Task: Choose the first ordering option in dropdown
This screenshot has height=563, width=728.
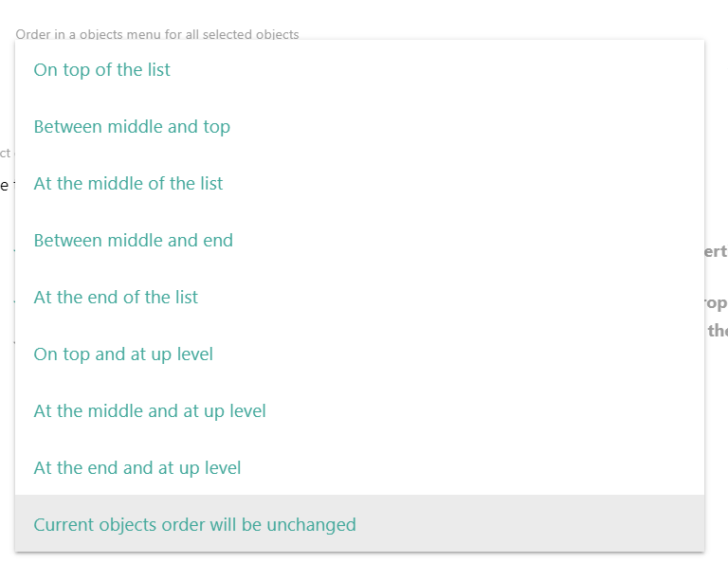Action: (102, 69)
